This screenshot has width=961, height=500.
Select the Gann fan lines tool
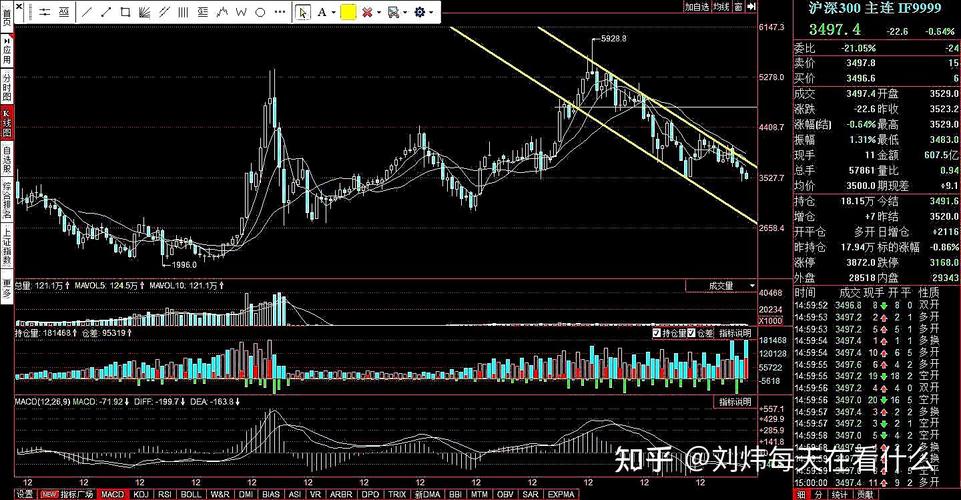click(x=144, y=12)
